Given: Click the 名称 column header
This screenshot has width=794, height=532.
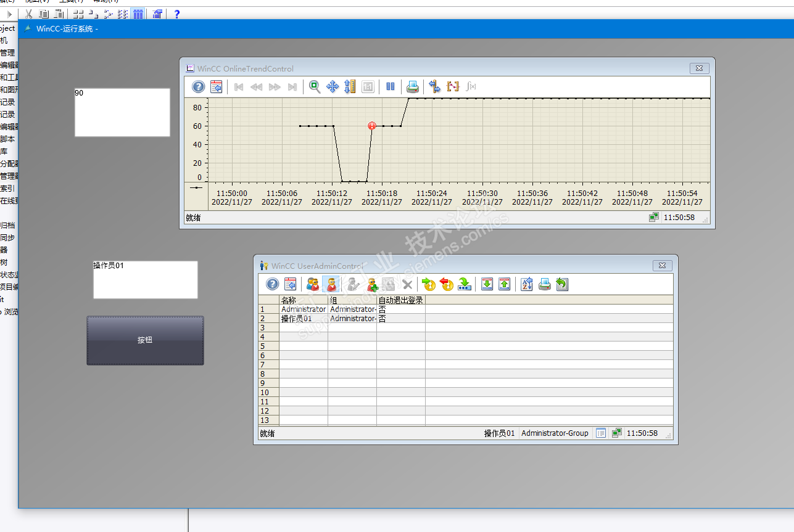Looking at the screenshot, I should (304, 300).
